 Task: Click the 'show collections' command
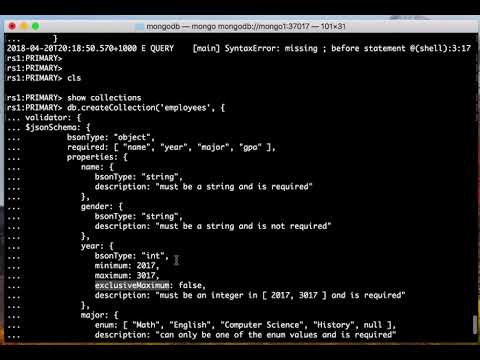coord(104,98)
